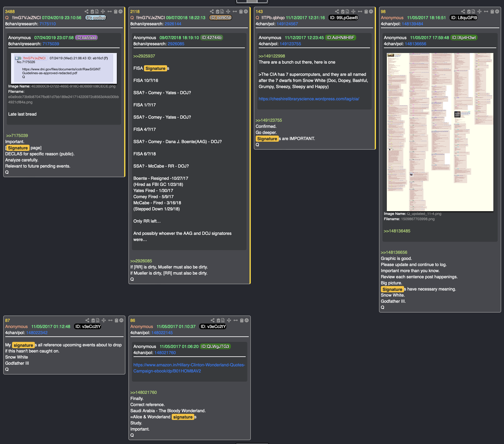This screenshot has height=444, width=504.
Task: Click horizontal width arrow on post 87
Action: click(111, 320)
